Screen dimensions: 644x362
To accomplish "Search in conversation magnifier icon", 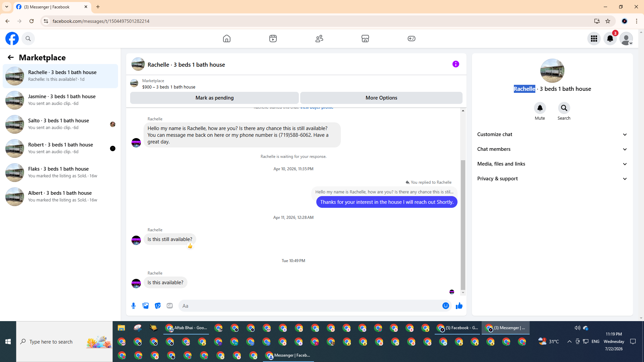I will pos(564,108).
